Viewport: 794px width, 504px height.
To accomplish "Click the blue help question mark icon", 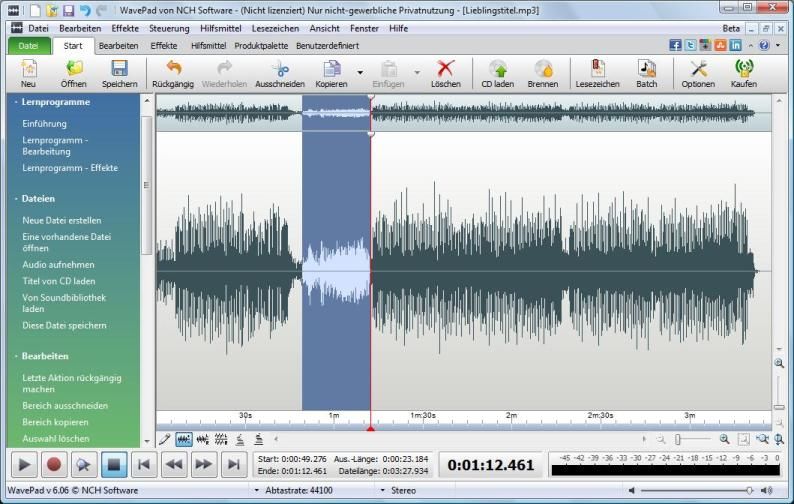I will (x=764, y=45).
